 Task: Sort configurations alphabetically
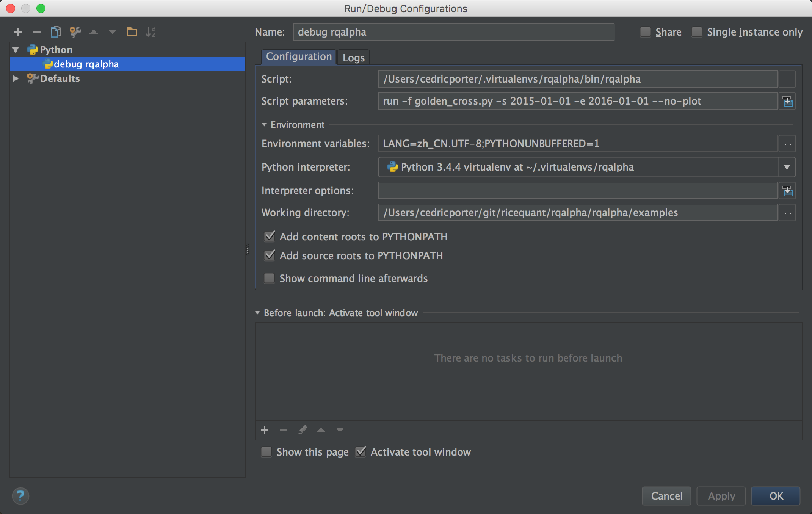click(150, 32)
